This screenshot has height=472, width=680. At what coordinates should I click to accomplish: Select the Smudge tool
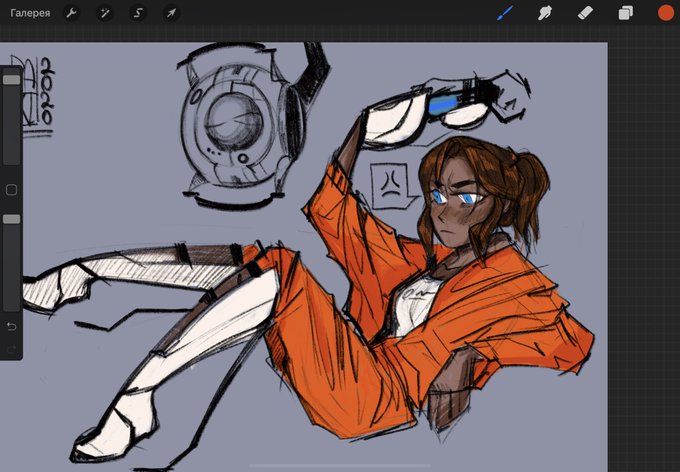pyautogui.click(x=545, y=13)
